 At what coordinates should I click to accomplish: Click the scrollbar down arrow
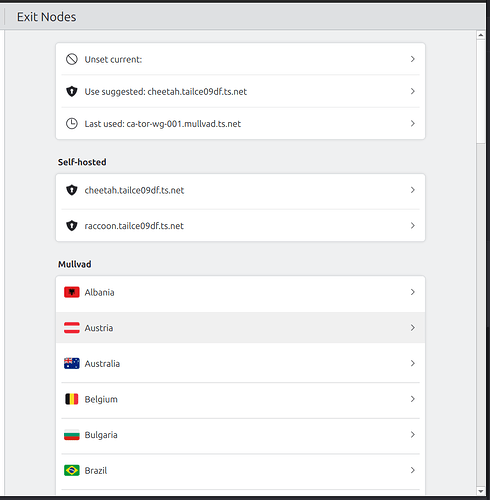(x=481, y=491)
